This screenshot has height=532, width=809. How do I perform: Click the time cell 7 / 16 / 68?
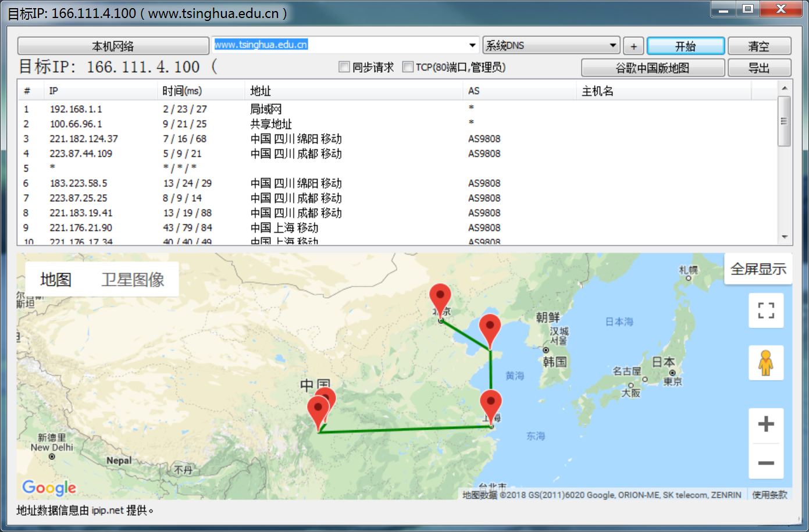pos(185,138)
